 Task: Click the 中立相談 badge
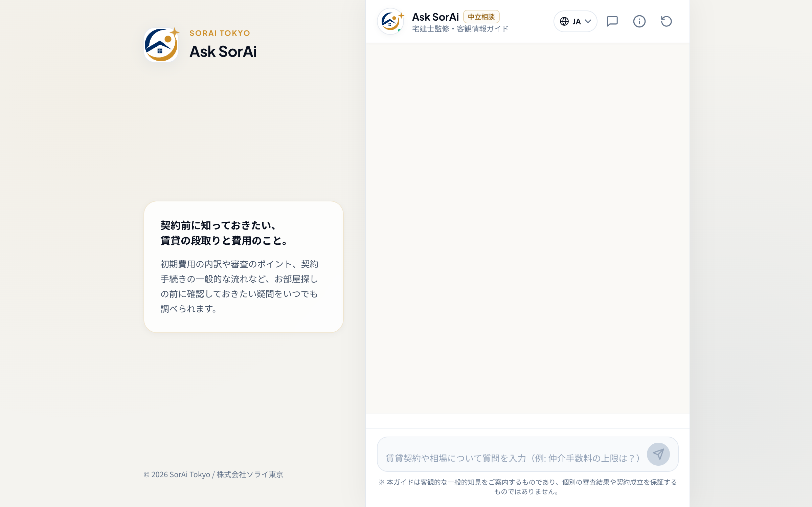[x=481, y=17]
